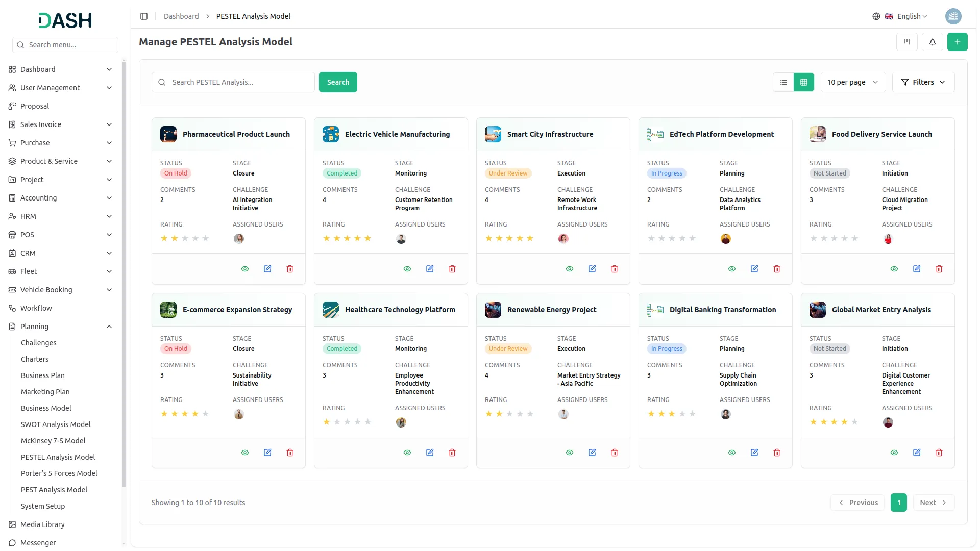The image size is (980, 551).
Task: Open SWOT Analysis Model in sidebar
Action: click(x=56, y=424)
